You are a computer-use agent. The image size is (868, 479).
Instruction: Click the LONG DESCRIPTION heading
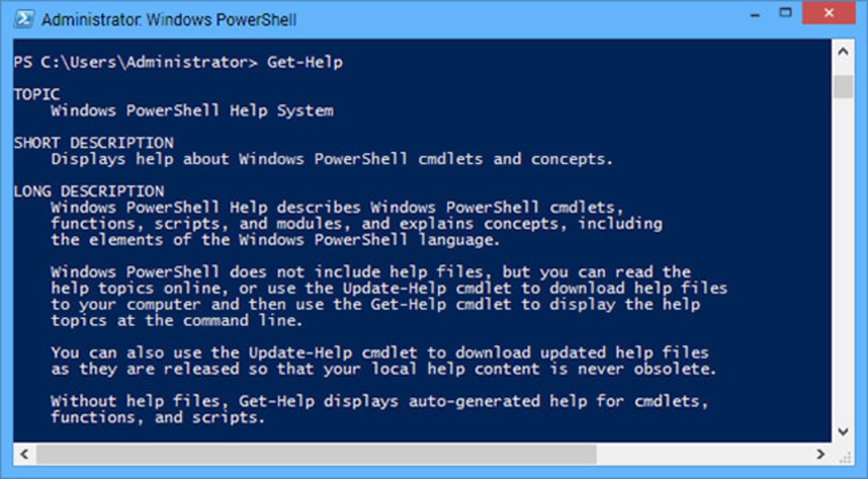coord(89,191)
